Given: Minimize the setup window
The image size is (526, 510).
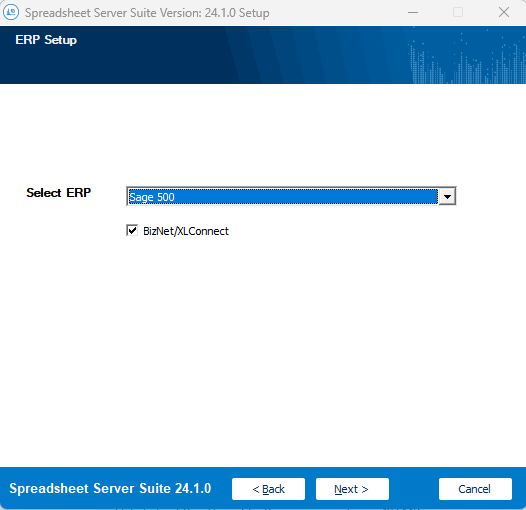Looking at the screenshot, I should (413, 12).
